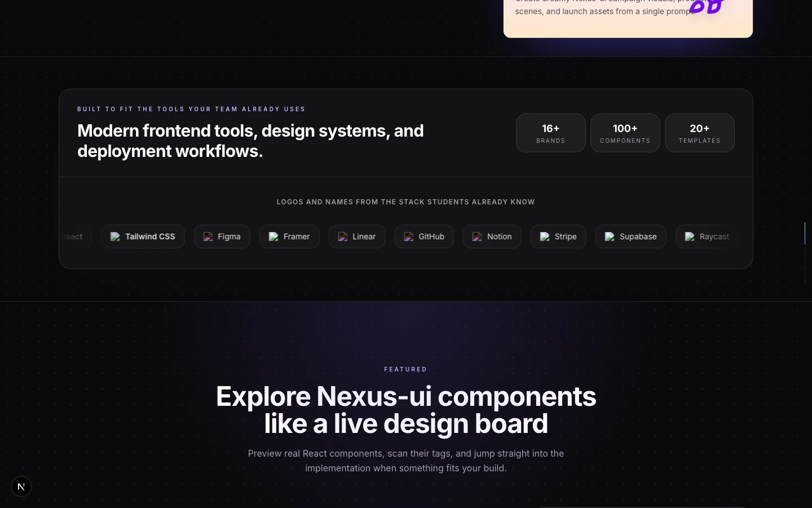Select the Linear brand label
This screenshot has width=812, height=508.
pos(364,237)
